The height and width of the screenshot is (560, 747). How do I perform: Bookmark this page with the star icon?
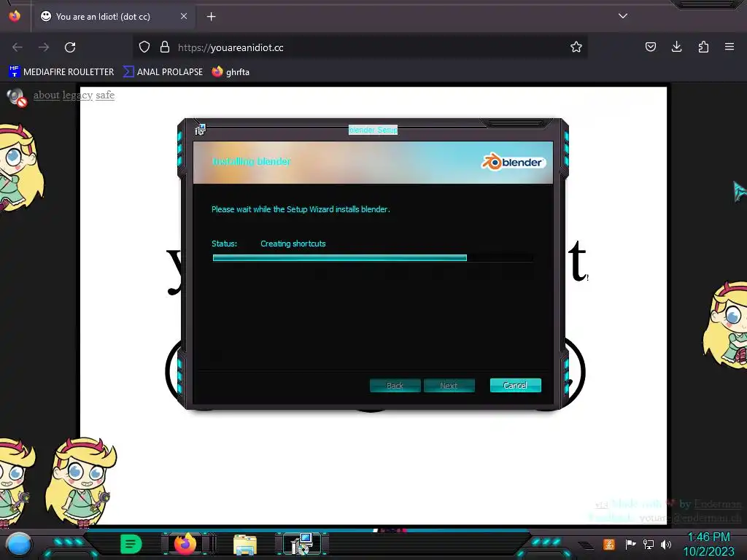pyautogui.click(x=576, y=47)
